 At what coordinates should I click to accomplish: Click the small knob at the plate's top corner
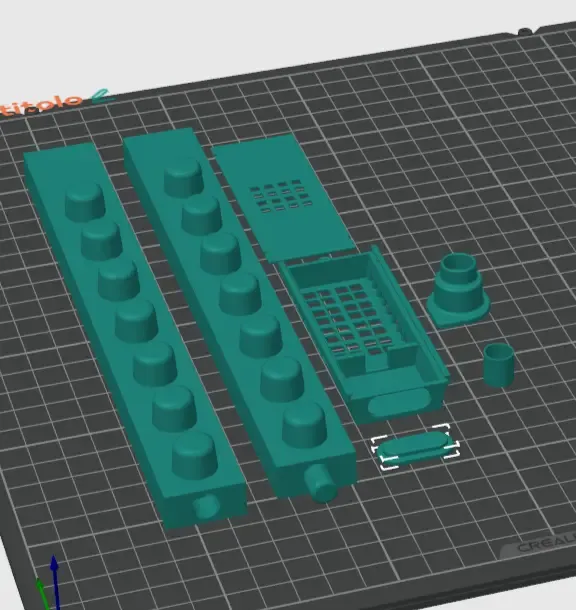[x=525, y=32]
